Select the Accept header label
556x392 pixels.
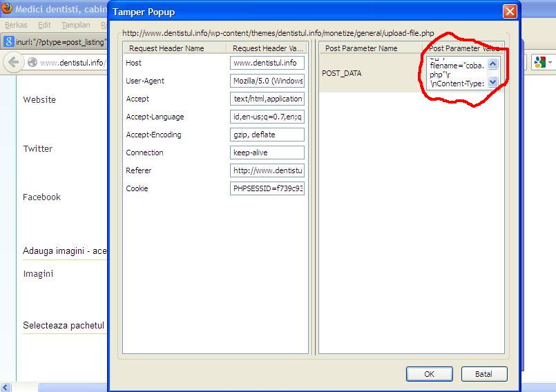[x=137, y=99]
